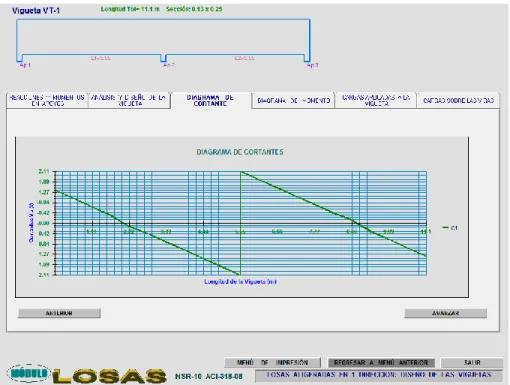Click the ANTERIOR button
Screen dimensions: 510x385
59,313
